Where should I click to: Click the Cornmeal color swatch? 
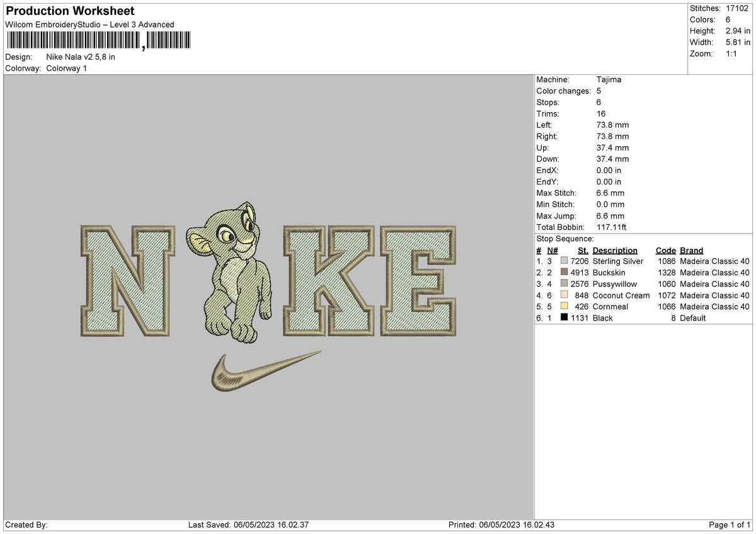pyautogui.click(x=564, y=307)
